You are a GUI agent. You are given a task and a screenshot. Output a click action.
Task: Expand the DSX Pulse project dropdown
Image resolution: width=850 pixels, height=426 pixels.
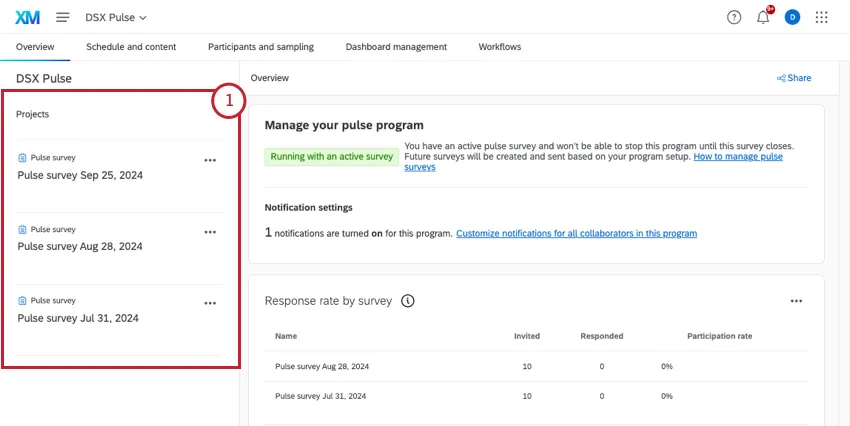click(114, 18)
